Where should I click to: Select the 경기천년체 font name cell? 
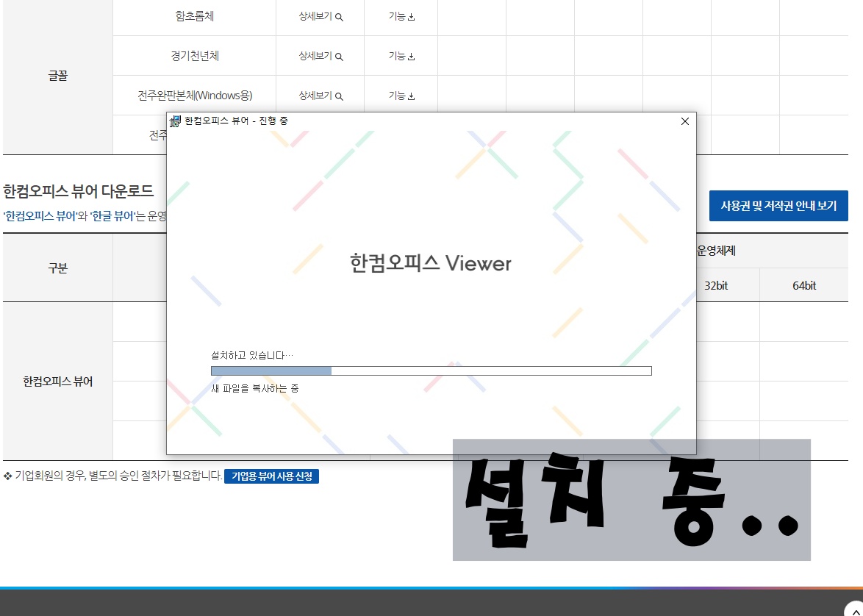coord(194,56)
